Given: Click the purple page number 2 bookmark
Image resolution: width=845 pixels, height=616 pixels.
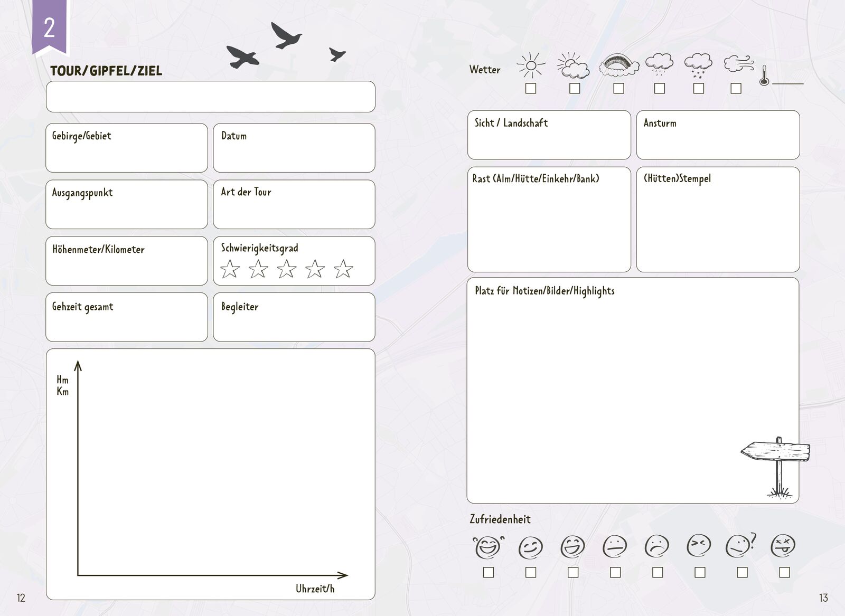Looking at the screenshot, I should [x=50, y=26].
